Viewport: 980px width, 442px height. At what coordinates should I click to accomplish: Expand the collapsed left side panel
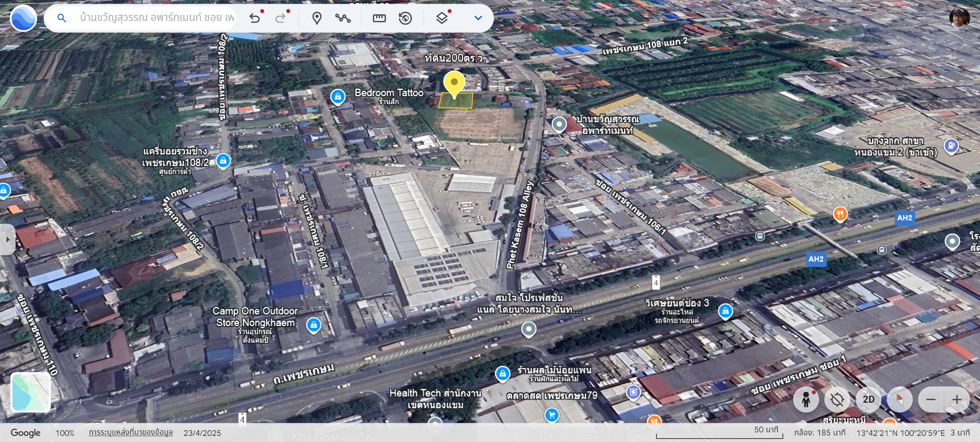coord(7,239)
